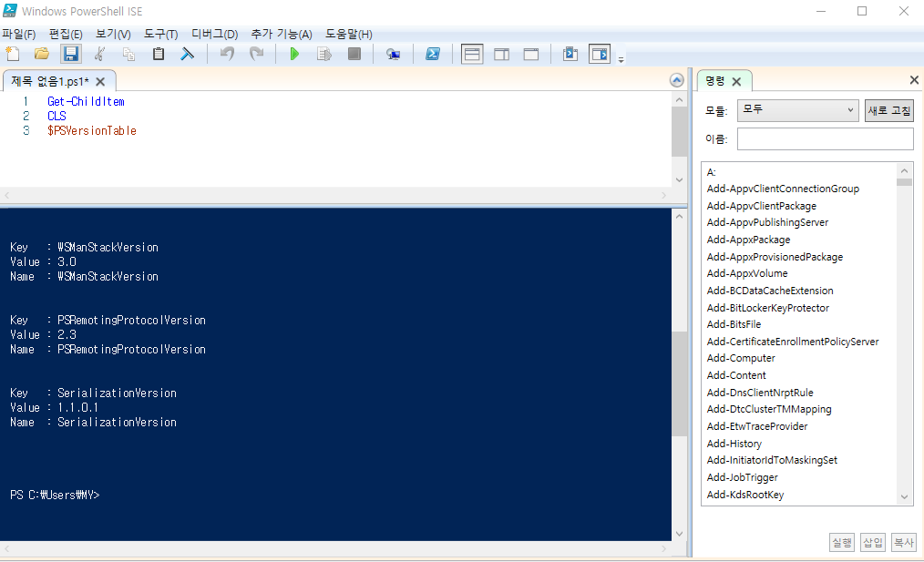
Task: Click the 새로 고침 button
Action: coord(888,110)
